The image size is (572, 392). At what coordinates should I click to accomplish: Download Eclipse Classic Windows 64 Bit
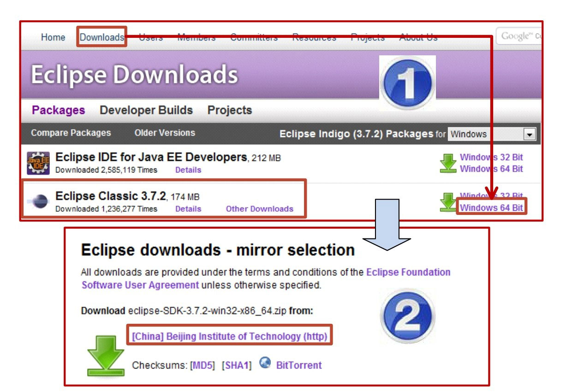(491, 208)
